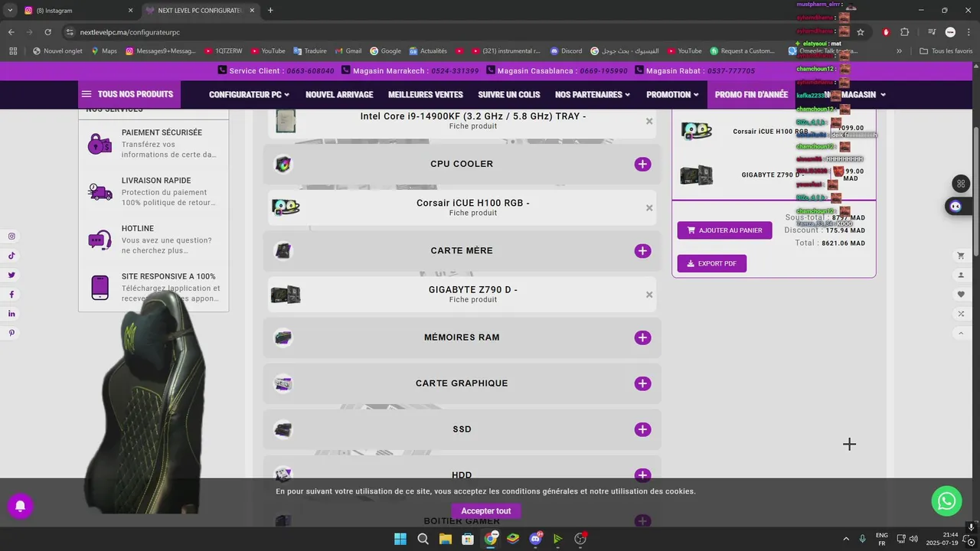Image resolution: width=980 pixels, height=551 pixels.
Task: Open the user account side icon
Action: [961, 275]
